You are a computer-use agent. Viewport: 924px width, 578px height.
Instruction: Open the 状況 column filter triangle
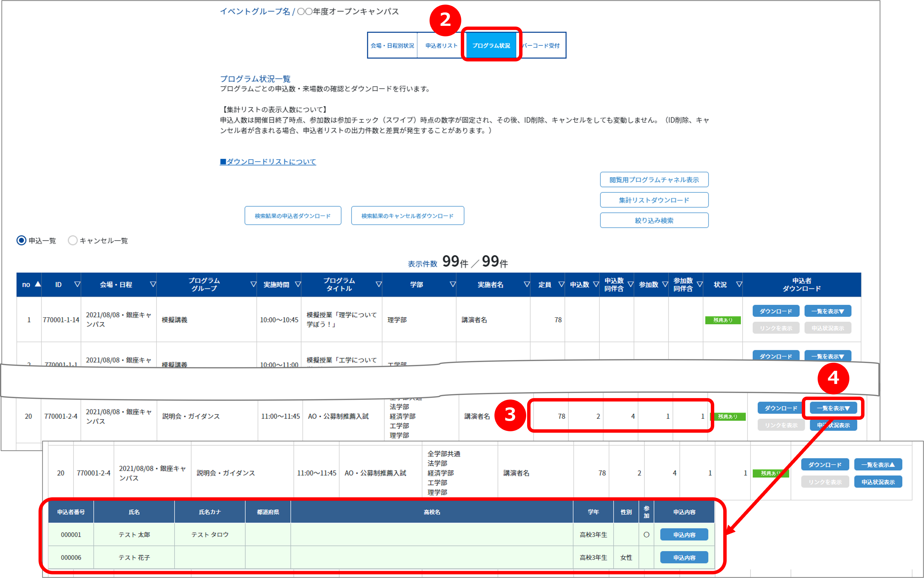point(739,284)
